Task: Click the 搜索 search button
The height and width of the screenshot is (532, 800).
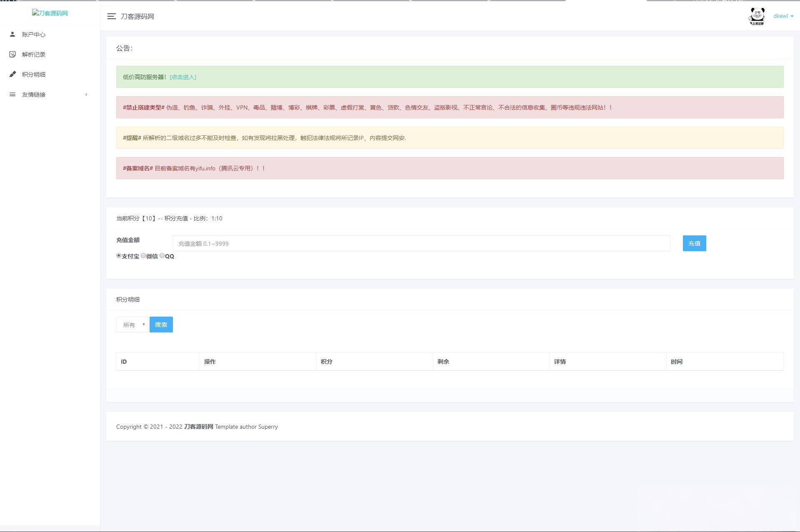Action: 161,325
